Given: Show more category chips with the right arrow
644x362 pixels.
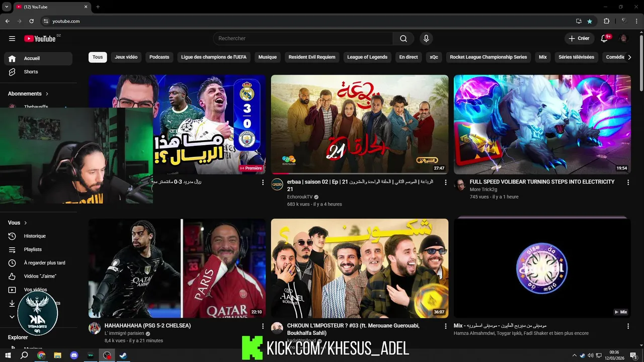Looking at the screenshot, I should 629,57.
